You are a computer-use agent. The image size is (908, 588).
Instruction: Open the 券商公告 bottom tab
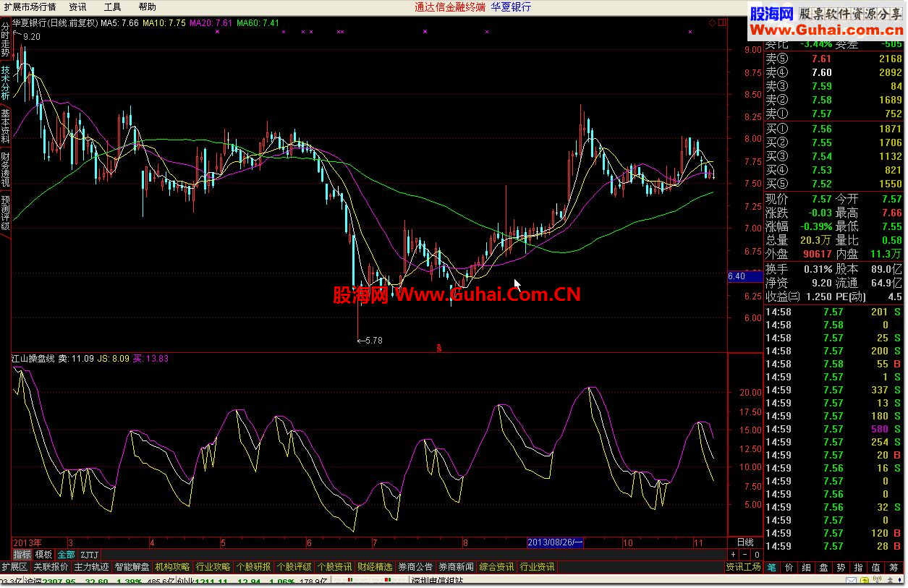point(416,567)
